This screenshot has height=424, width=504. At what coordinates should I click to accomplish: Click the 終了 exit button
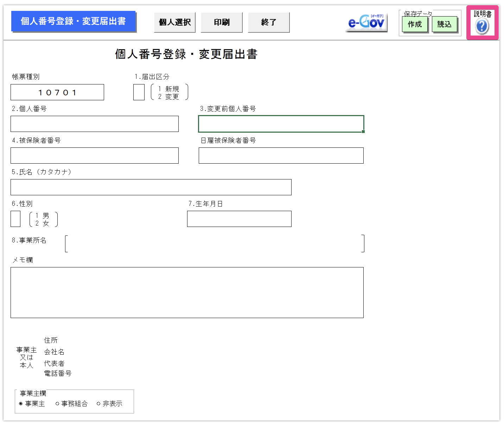pyautogui.click(x=269, y=23)
